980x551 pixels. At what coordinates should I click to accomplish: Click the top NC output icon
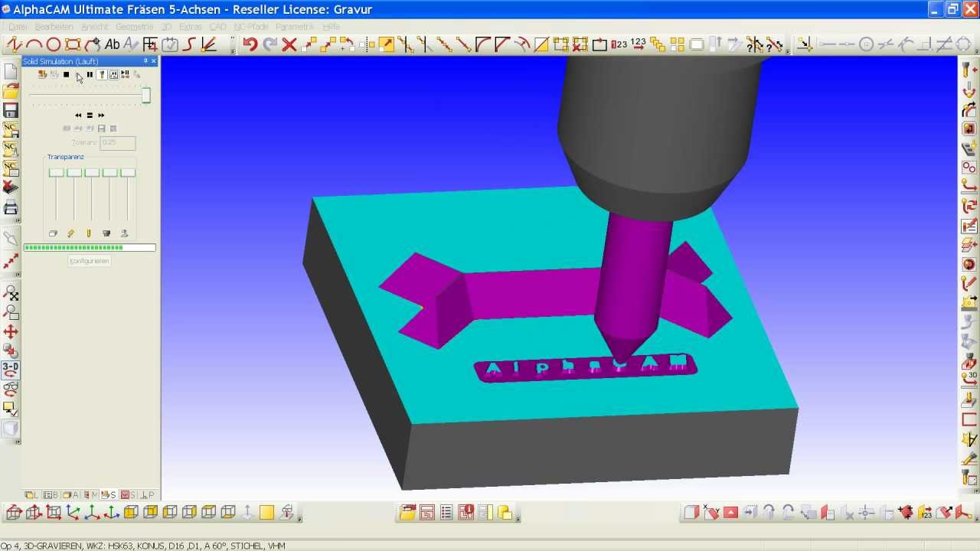11,130
